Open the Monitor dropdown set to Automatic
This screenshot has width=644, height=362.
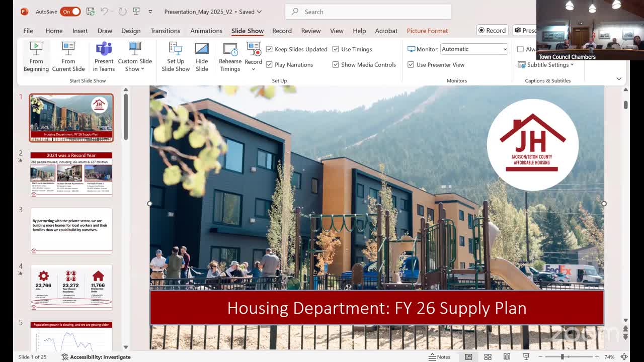[474, 49]
